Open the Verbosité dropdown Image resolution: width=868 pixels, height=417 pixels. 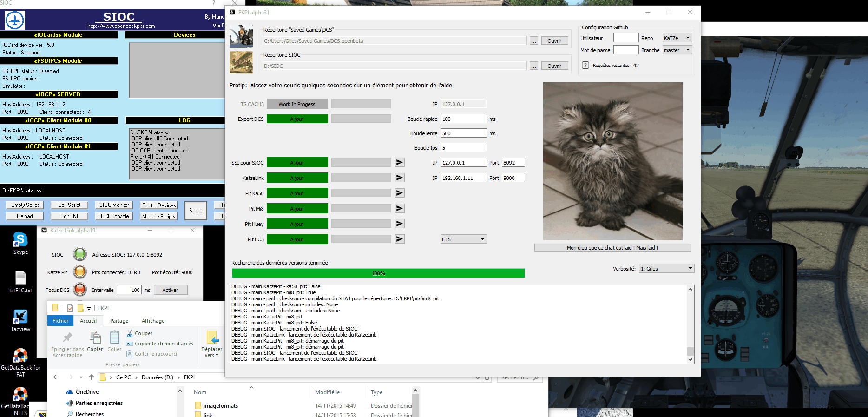[666, 269]
